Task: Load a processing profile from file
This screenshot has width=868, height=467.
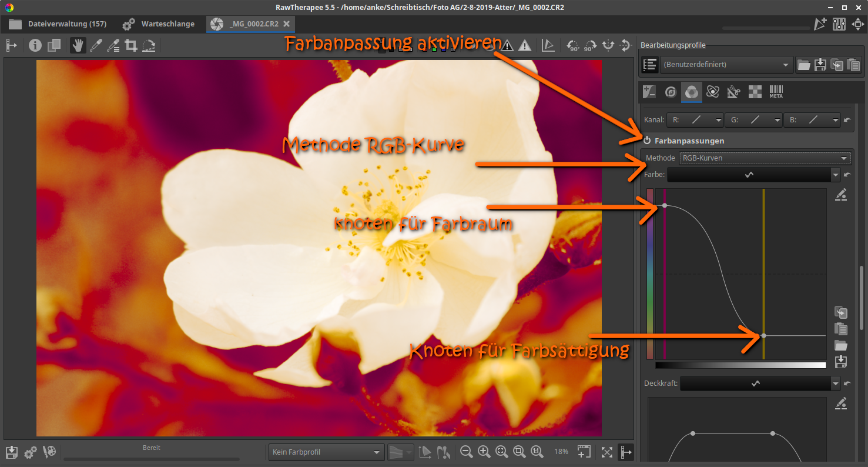Action: [x=803, y=65]
